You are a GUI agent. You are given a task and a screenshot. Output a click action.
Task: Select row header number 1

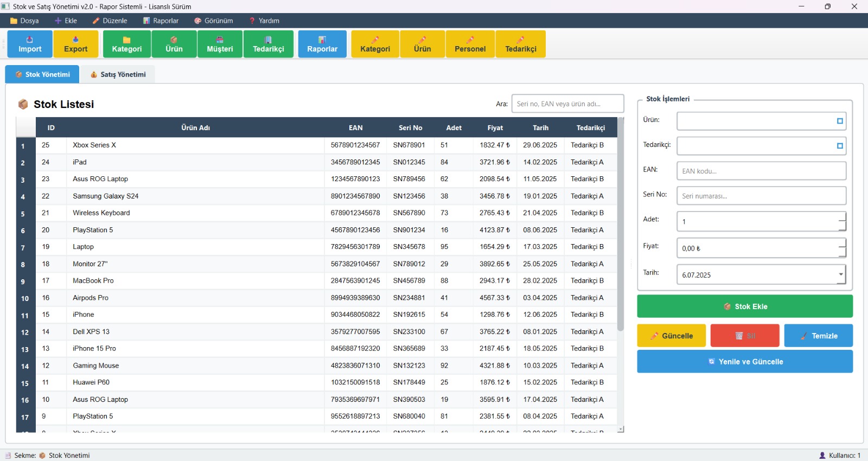pos(25,146)
